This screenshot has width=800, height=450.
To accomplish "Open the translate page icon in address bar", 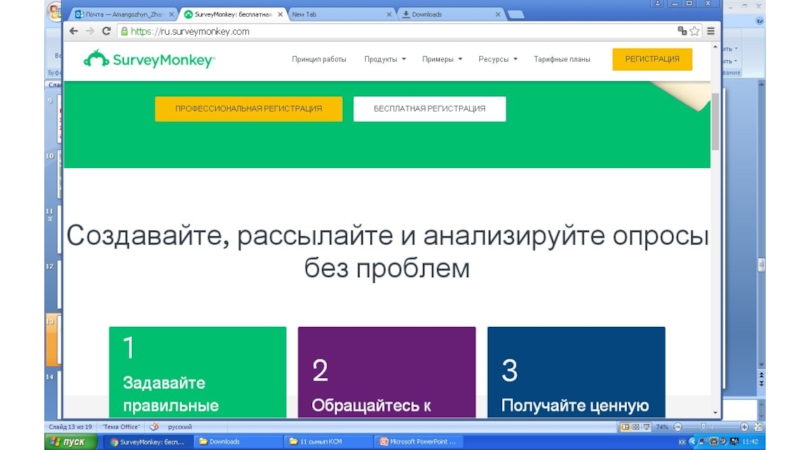I will tap(682, 31).
